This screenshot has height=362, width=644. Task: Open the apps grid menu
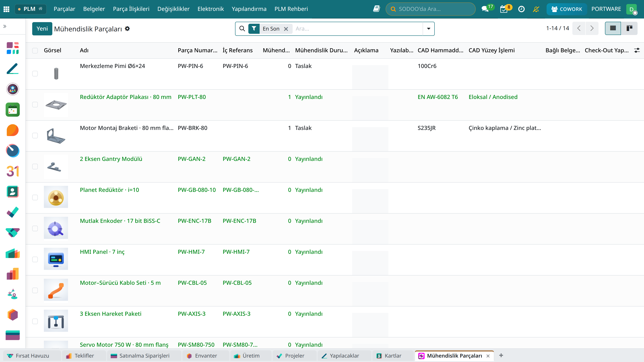click(x=6, y=9)
